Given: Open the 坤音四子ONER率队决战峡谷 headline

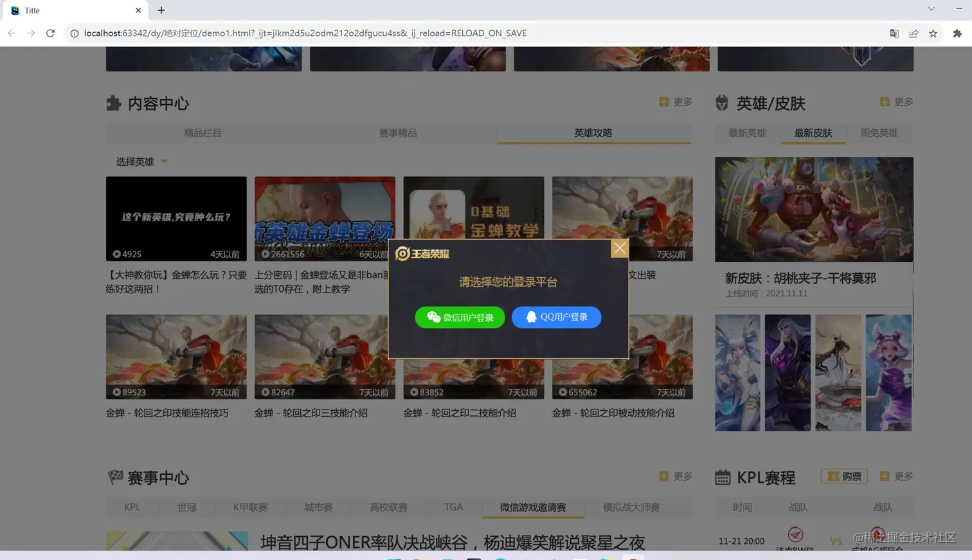Looking at the screenshot, I should [453, 543].
